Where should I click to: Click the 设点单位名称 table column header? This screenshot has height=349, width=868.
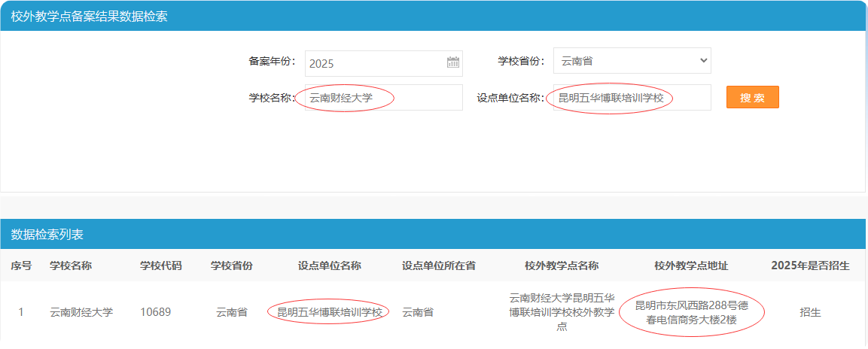pos(329,266)
